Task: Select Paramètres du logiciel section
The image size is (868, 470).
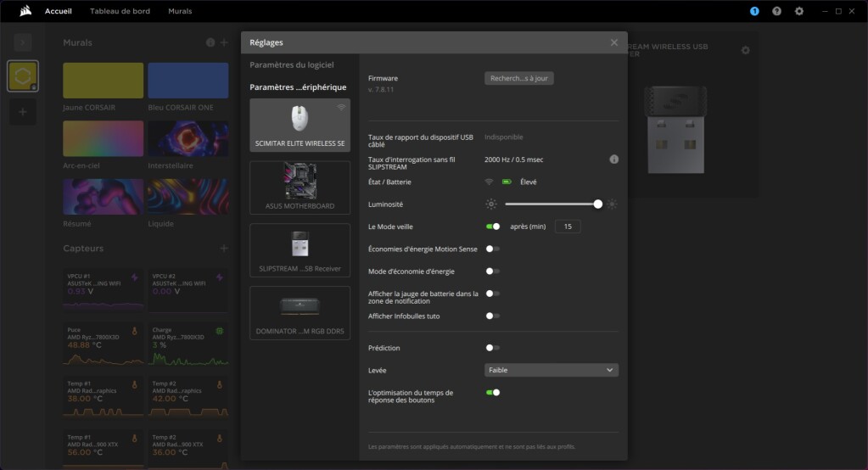Action: click(x=292, y=64)
